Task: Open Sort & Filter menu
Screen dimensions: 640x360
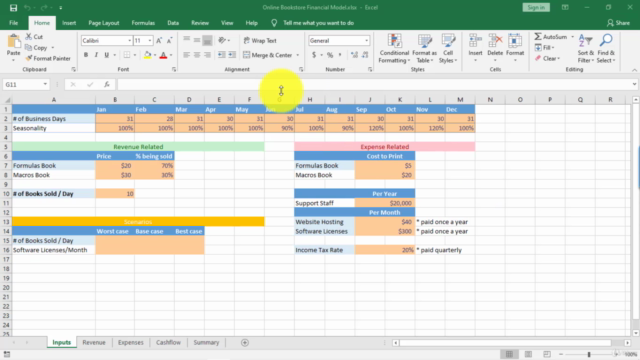Action: point(585,49)
